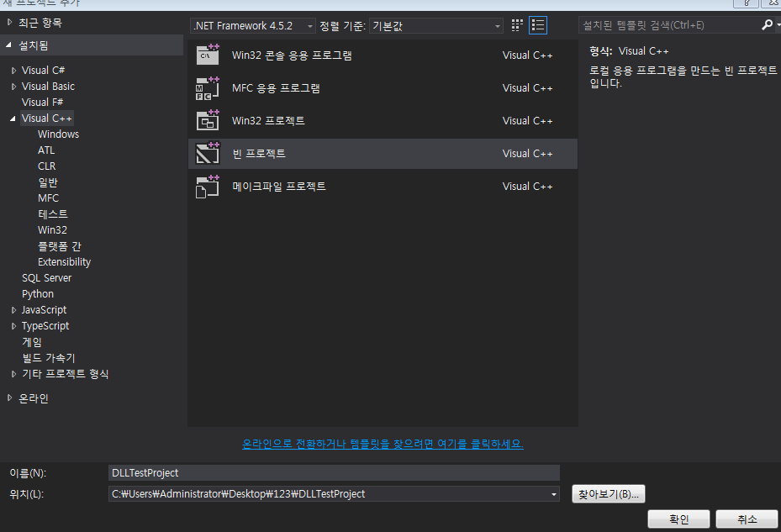This screenshot has height=532, width=781.
Task: Select the Windows subcategory
Action: coord(58,134)
